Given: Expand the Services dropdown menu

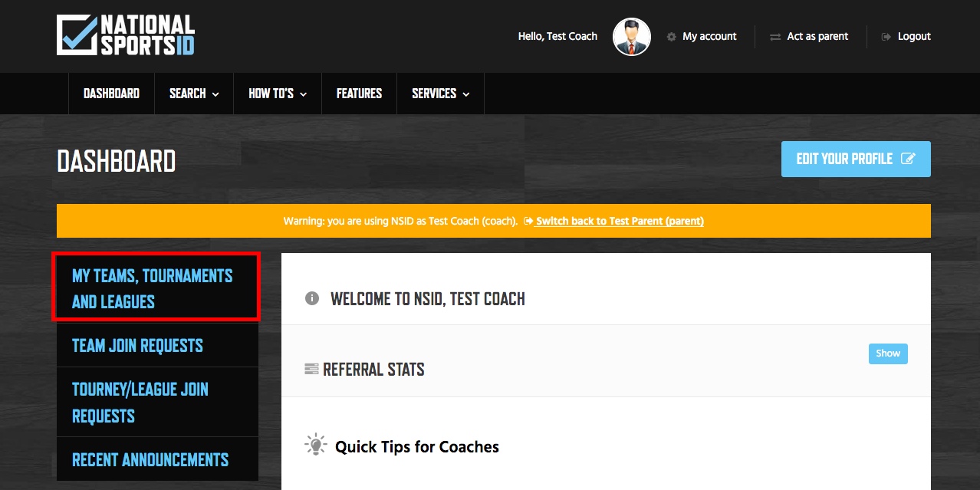Looking at the screenshot, I should [441, 94].
